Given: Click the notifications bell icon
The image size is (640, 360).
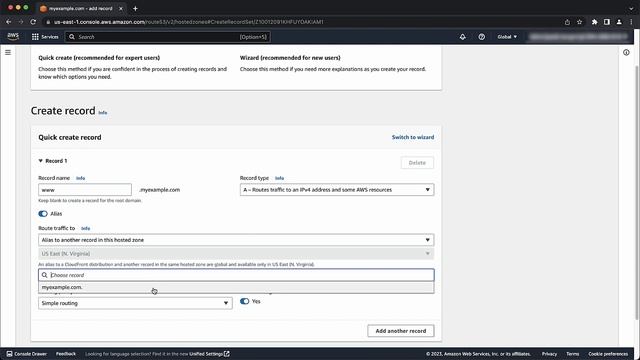Looking at the screenshot, I should 462,37.
